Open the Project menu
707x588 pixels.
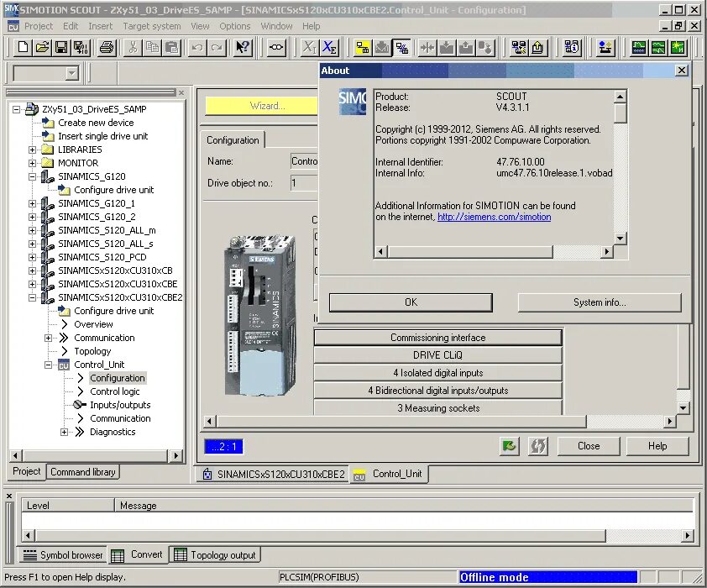tap(39, 26)
